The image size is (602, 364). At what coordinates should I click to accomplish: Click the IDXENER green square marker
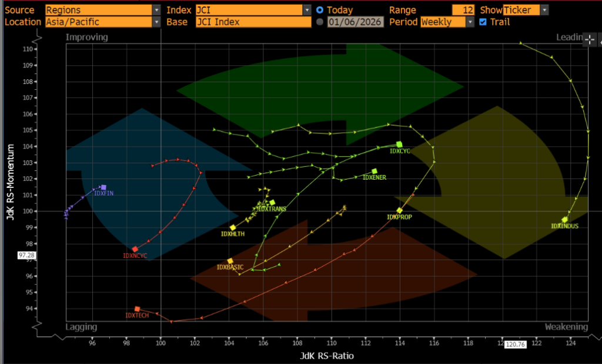[374, 171]
